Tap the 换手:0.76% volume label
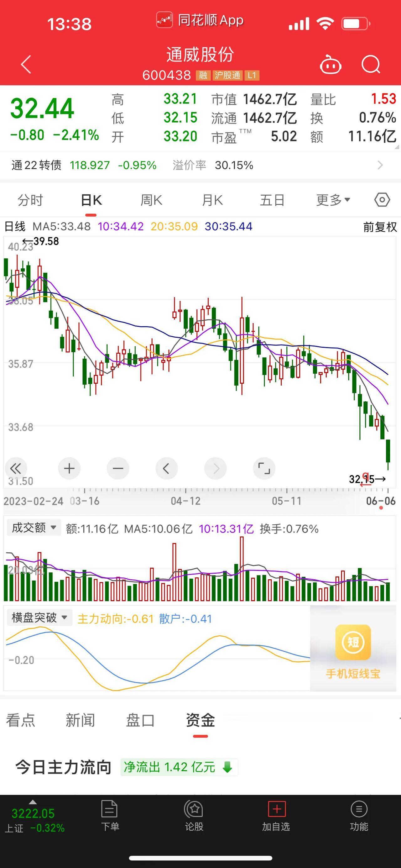 click(289, 529)
